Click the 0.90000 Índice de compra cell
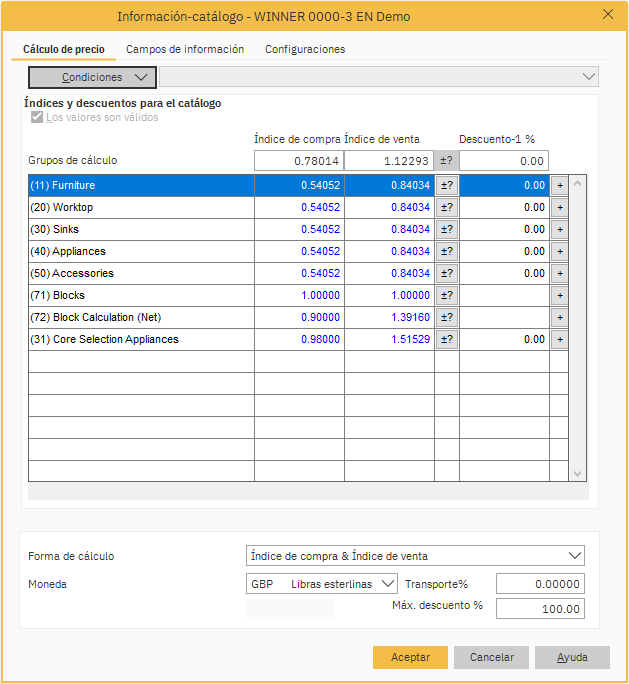Viewport: 629px width, 684px height. tap(299, 318)
